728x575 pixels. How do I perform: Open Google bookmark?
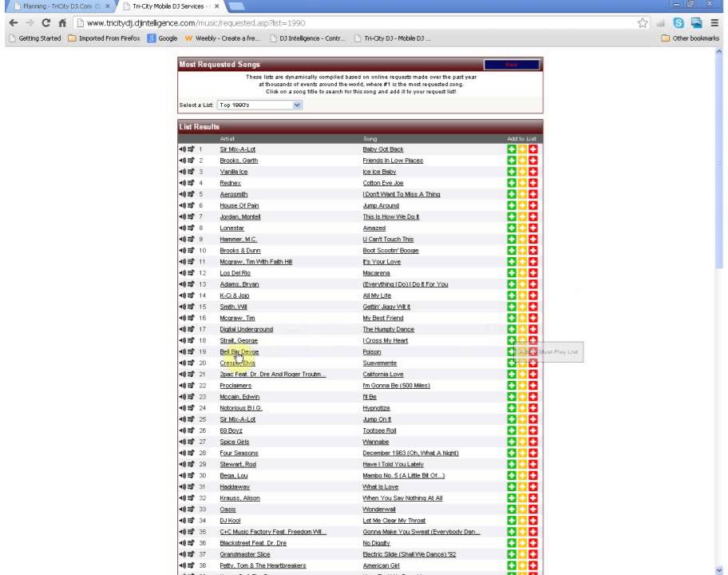[163, 38]
